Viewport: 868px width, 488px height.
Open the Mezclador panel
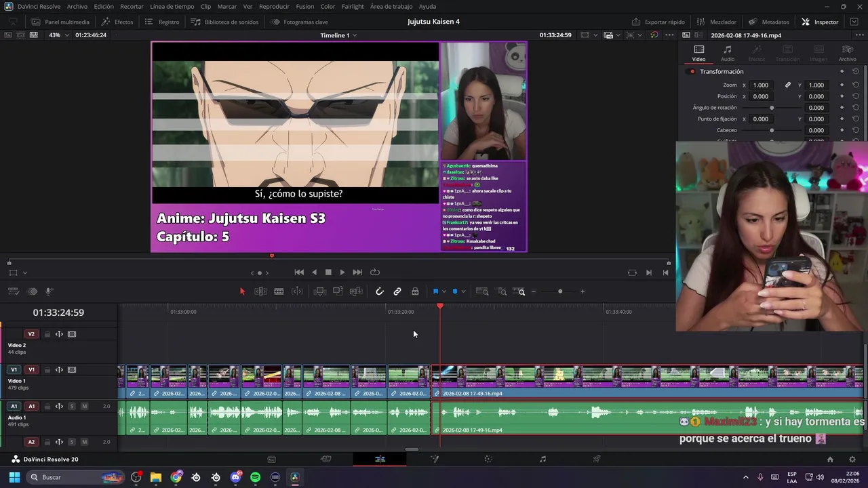point(716,22)
